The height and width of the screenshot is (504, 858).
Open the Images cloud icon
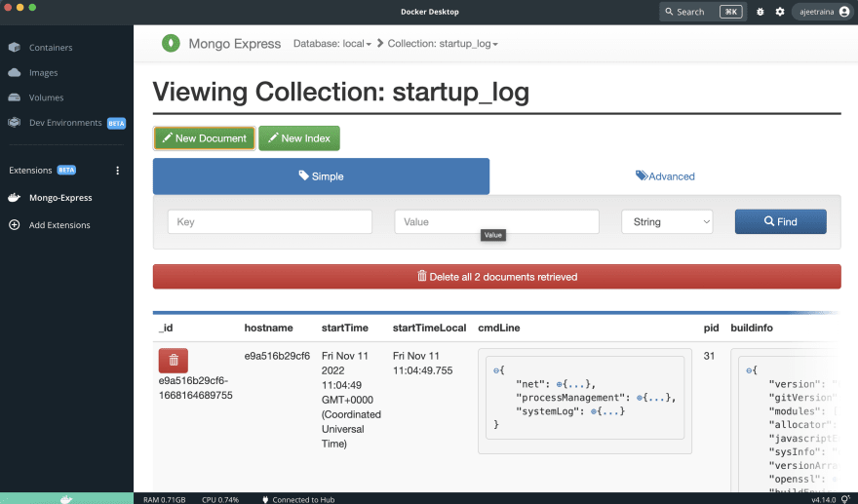point(15,72)
